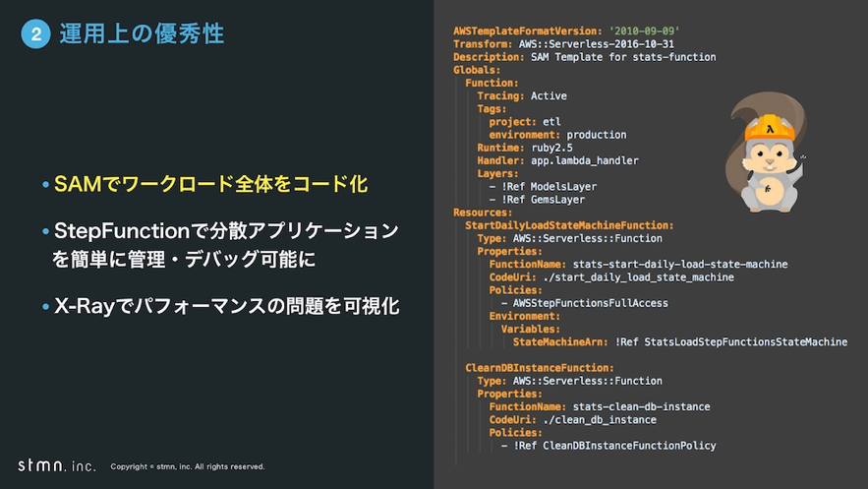The height and width of the screenshot is (489, 868).
Task: Click the copyright notice text
Action: [188, 466]
